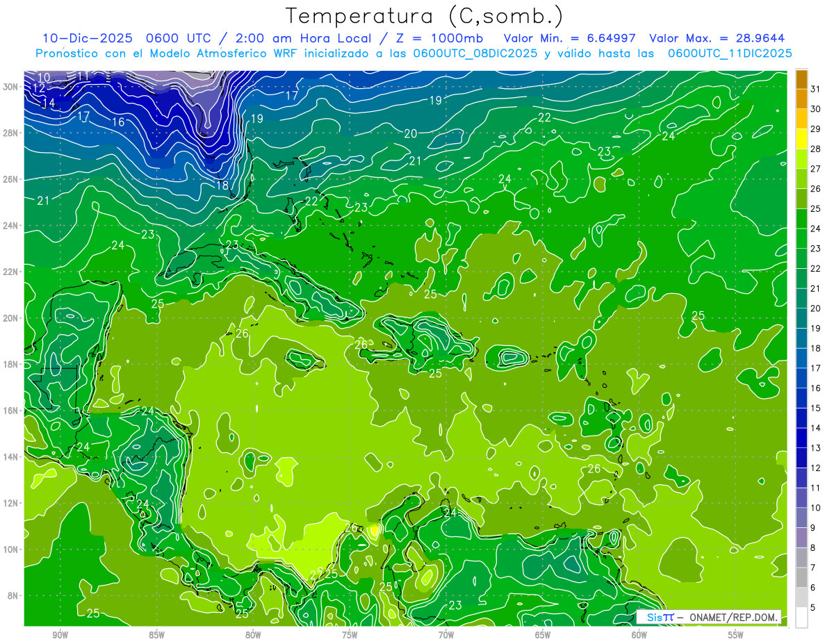Image resolution: width=834 pixels, height=644 pixels.
Task: Click the "12" contour label on the map
Action: point(38,88)
